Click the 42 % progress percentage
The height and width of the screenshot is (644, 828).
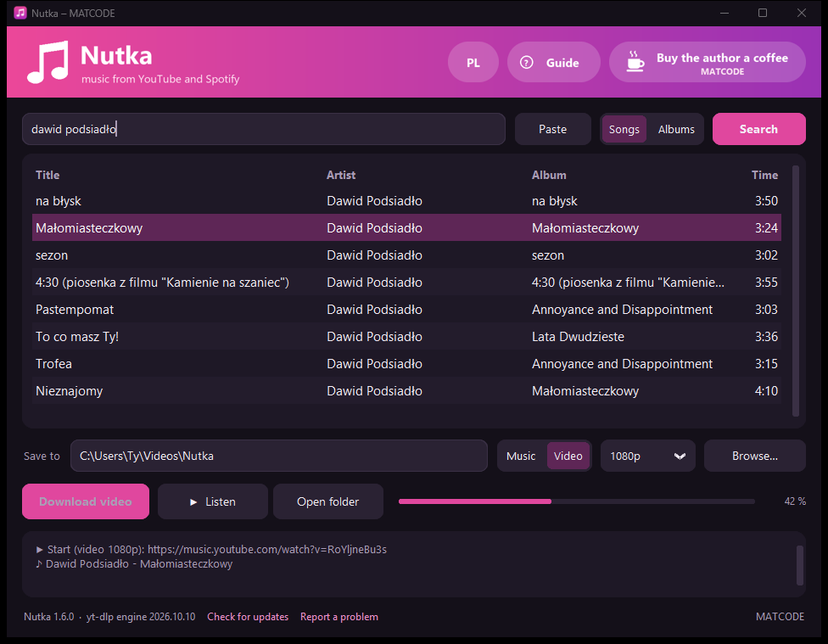(x=795, y=501)
